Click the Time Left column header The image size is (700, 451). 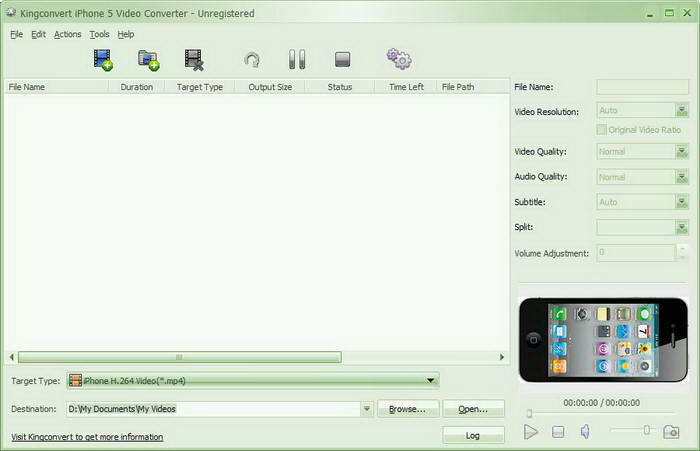[x=406, y=87]
